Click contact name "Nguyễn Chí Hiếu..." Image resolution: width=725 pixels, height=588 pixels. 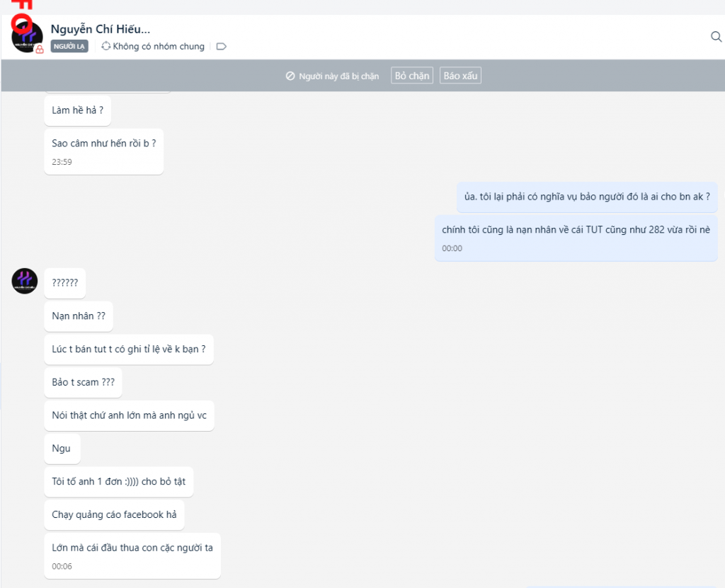pyautogui.click(x=100, y=29)
